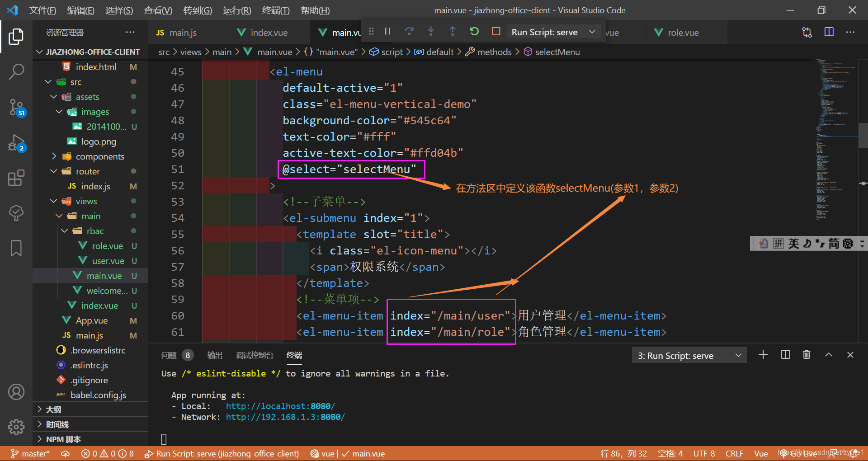Open changes compare icon in editor title
Screen dimensions: 868x461
pos(807,32)
